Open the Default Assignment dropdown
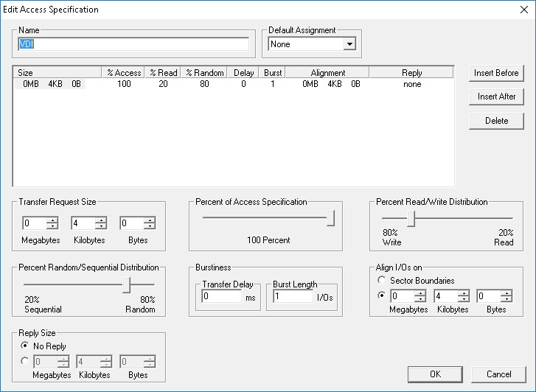 tap(349, 44)
